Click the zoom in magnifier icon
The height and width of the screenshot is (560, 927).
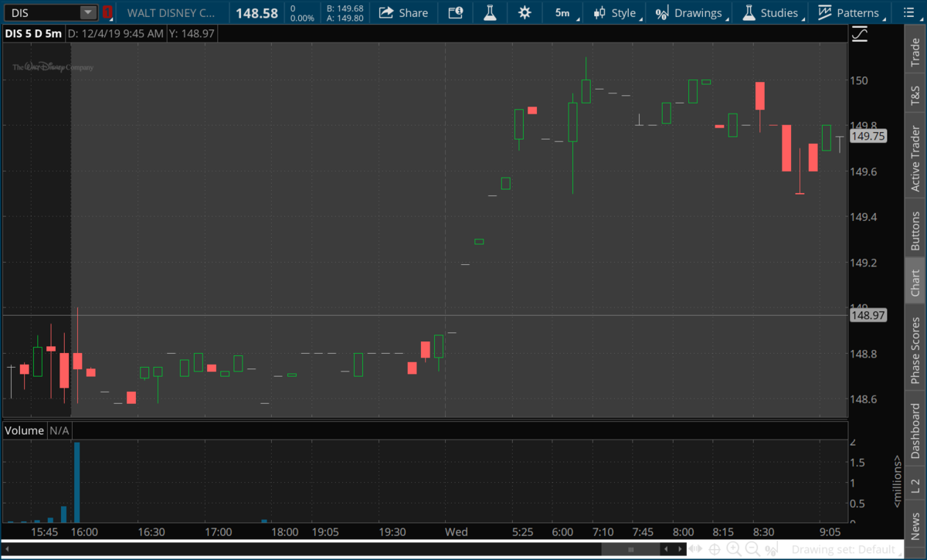[735, 549]
